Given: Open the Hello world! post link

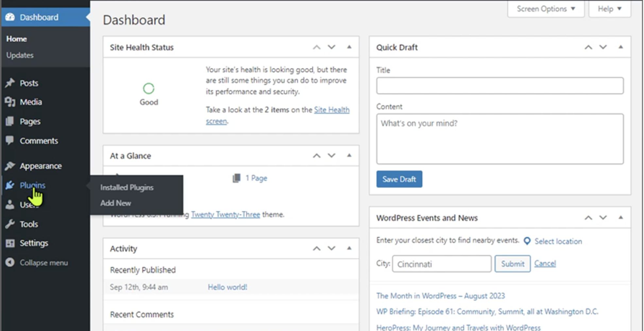Looking at the screenshot, I should [x=228, y=287].
